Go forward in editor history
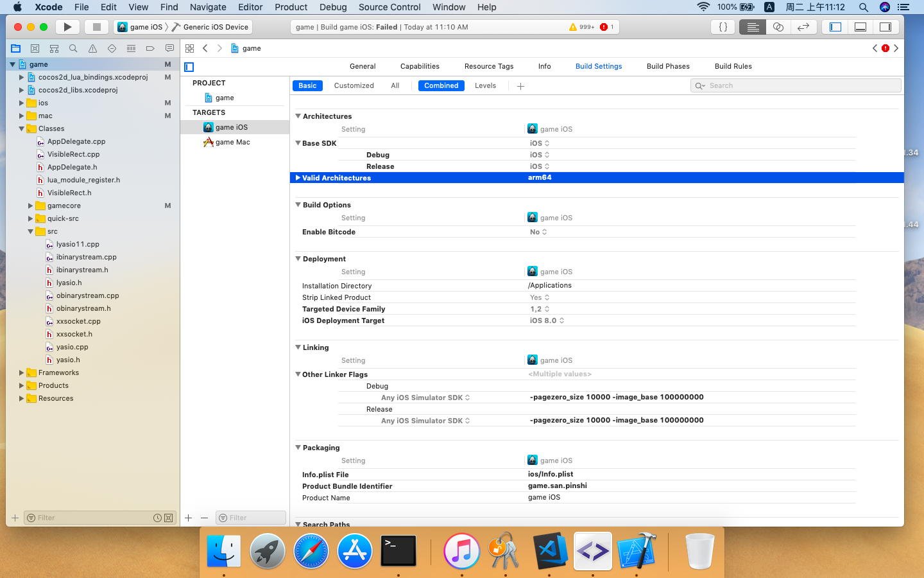This screenshot has width=924, height=578. point(219,48)
